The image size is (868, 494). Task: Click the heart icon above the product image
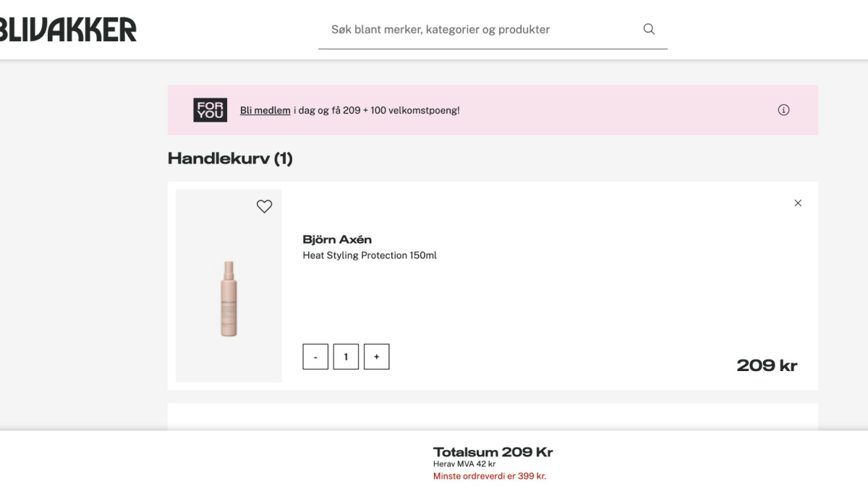[x=264, y=206]
